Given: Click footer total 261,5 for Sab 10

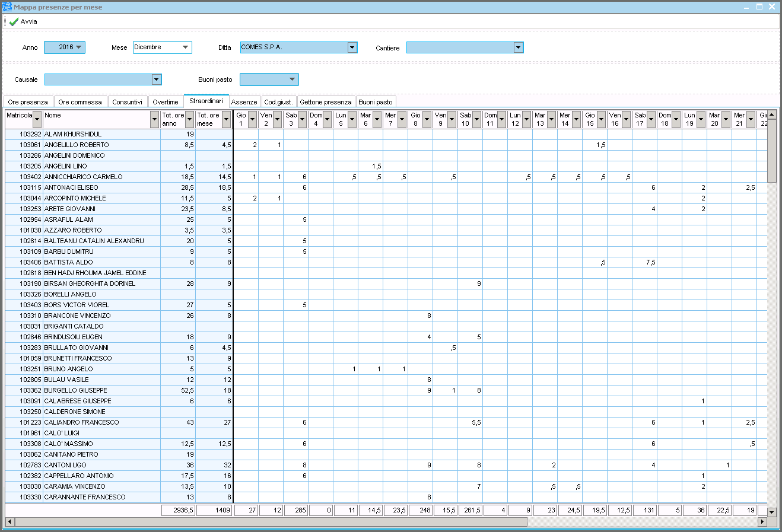Looking at the screenshot, I should coord(471,510).
